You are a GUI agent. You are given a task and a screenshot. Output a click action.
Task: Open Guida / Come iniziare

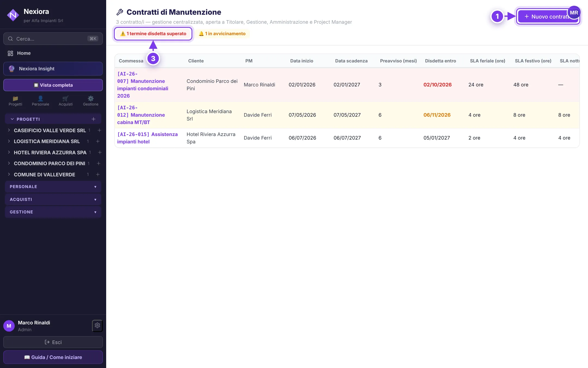pos(53,357)
